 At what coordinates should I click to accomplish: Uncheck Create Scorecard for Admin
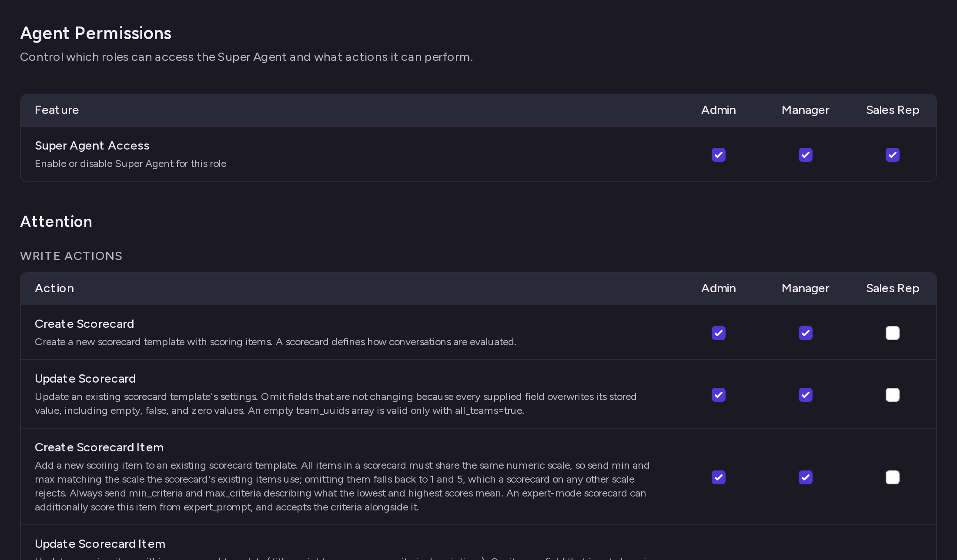(x=719, y=333)
